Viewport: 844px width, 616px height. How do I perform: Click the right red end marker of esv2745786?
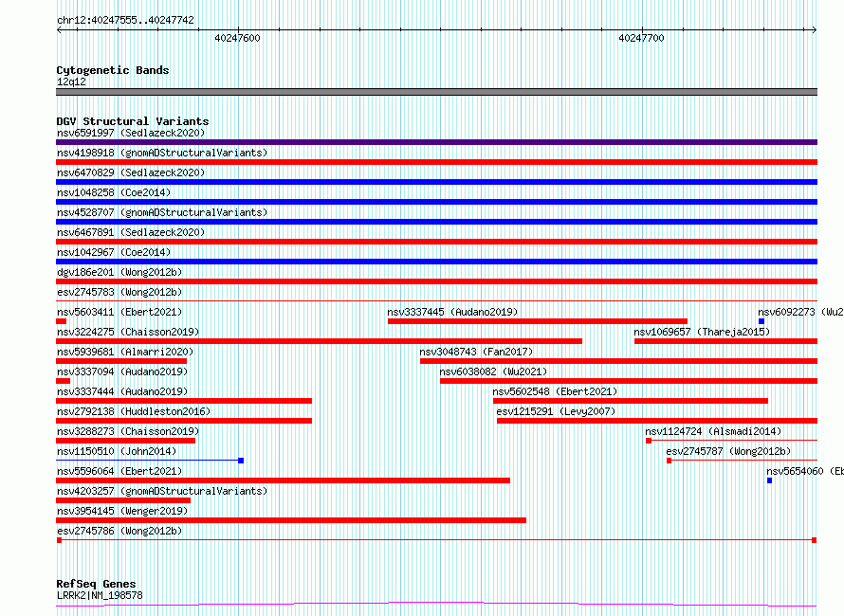pos(815,540)
